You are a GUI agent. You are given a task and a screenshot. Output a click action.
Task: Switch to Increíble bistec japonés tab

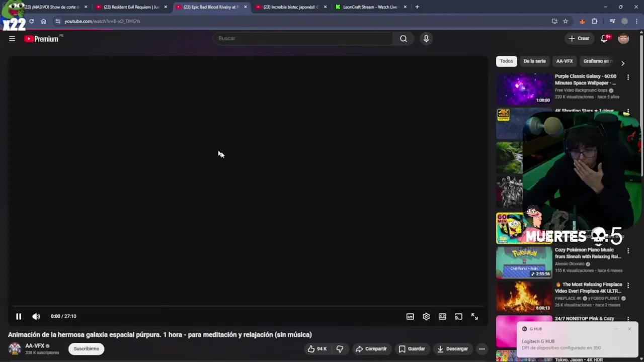[x=291, y=7]
